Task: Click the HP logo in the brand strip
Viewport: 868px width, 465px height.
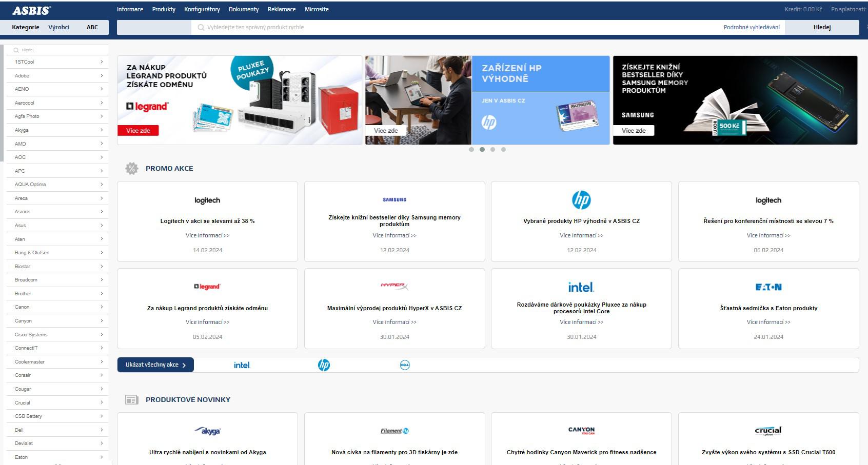Action: click(324, 365)
